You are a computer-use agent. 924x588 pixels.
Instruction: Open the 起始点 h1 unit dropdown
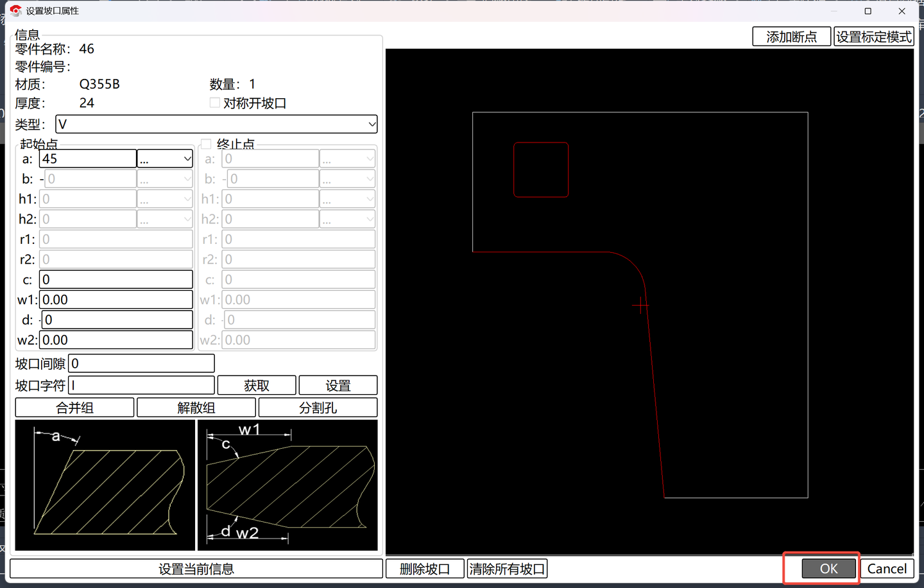tap(165, 199)
